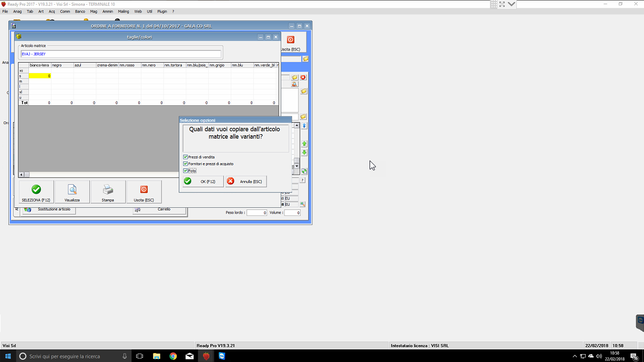644x362 pixels.
Task: Click the Stampa printer button
Action: pyautogui.click(x=108, y=192)
